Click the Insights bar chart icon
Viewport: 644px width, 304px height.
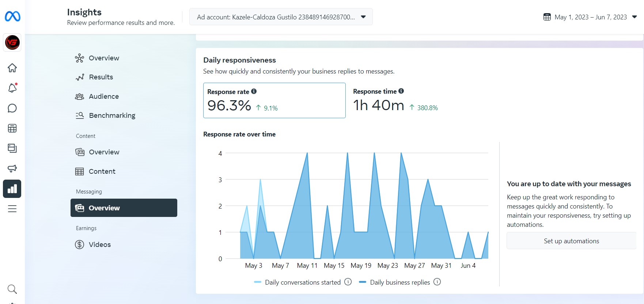click(12, 189)
